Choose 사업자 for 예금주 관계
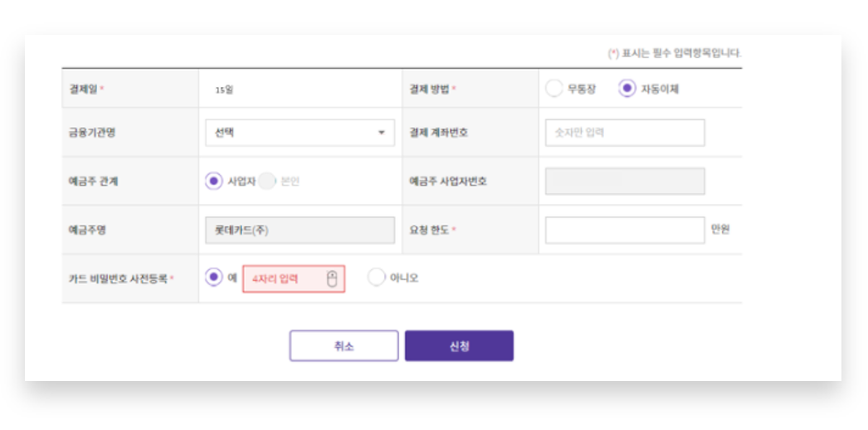 click(x=214, y=181)
